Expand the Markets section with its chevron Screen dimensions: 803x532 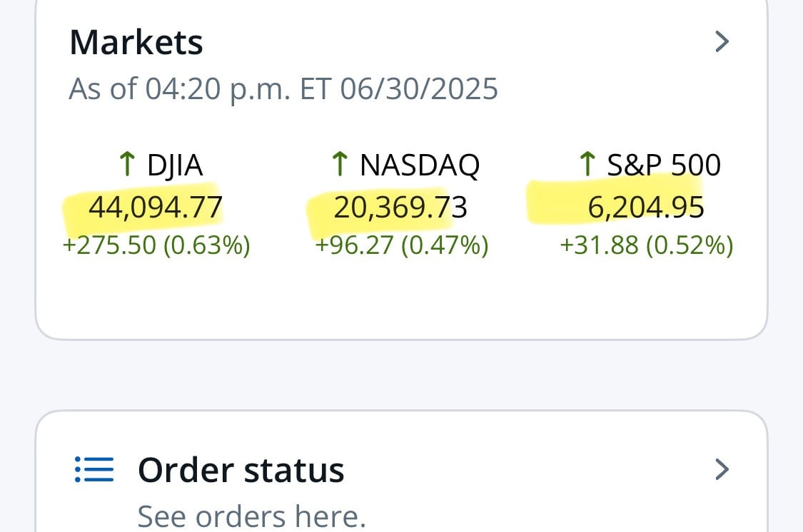(722, 42)
